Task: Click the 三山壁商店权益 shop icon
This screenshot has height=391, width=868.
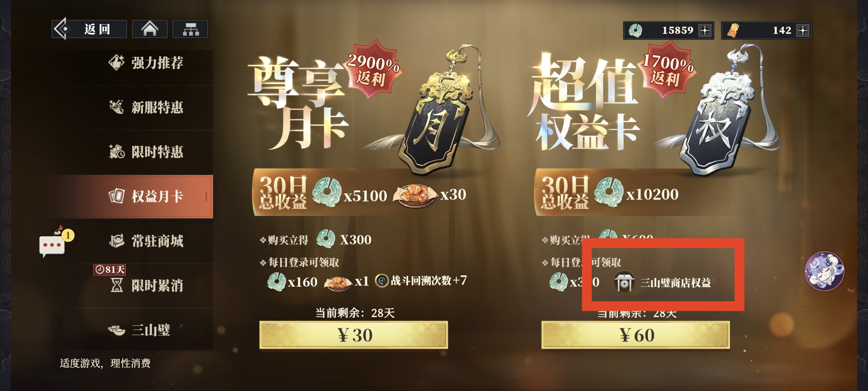Action: tap(624, 282)
